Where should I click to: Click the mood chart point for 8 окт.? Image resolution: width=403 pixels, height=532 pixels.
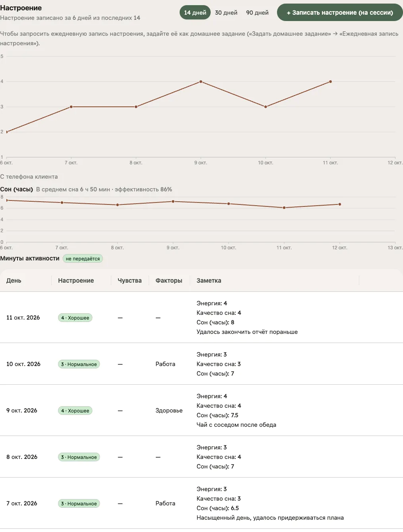pos(136,107)
